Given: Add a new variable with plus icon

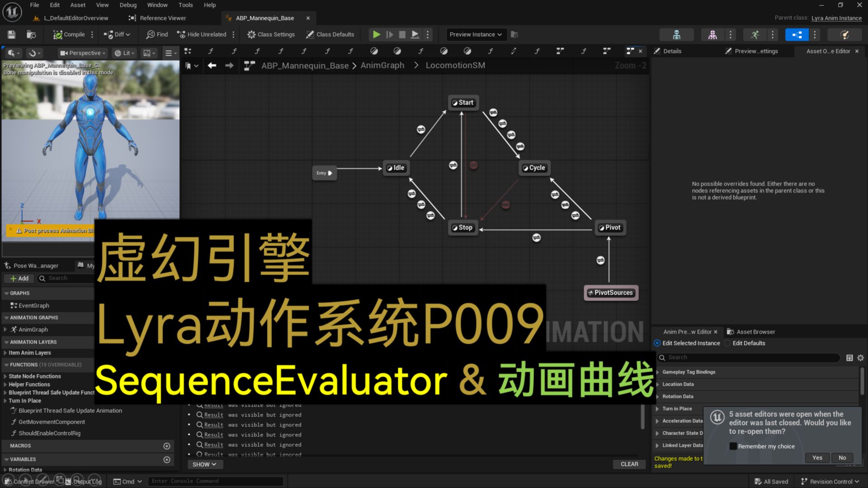Looking at the screenshot, I should tap(167, 460).
